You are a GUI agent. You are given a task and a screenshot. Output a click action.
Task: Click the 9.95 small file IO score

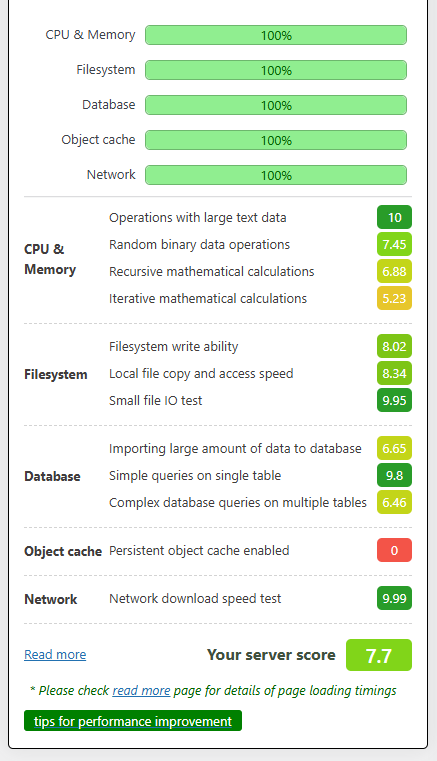coord(394,400)
